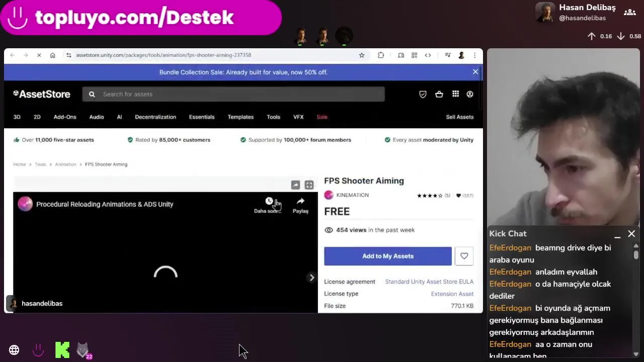The image size is (644, 362).
Task: Open the account user icon in header
Action: 470,94
